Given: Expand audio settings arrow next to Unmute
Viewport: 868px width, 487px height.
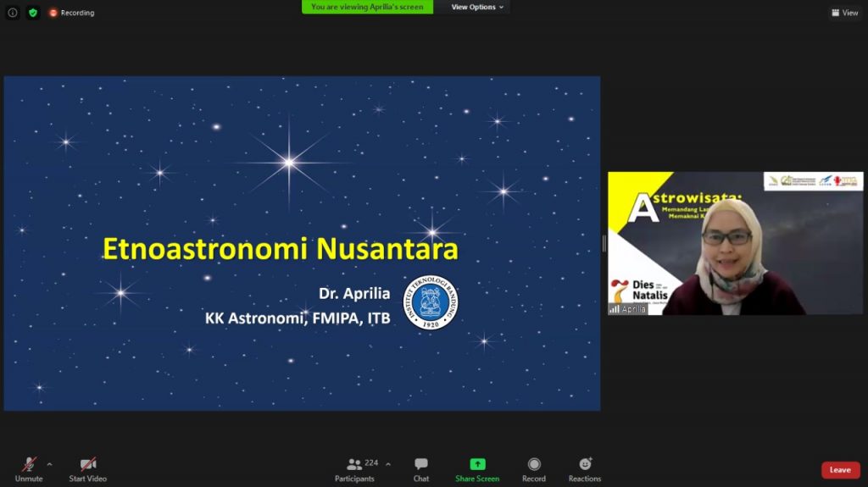Looking at the screenshot, I should pos(49,464).
